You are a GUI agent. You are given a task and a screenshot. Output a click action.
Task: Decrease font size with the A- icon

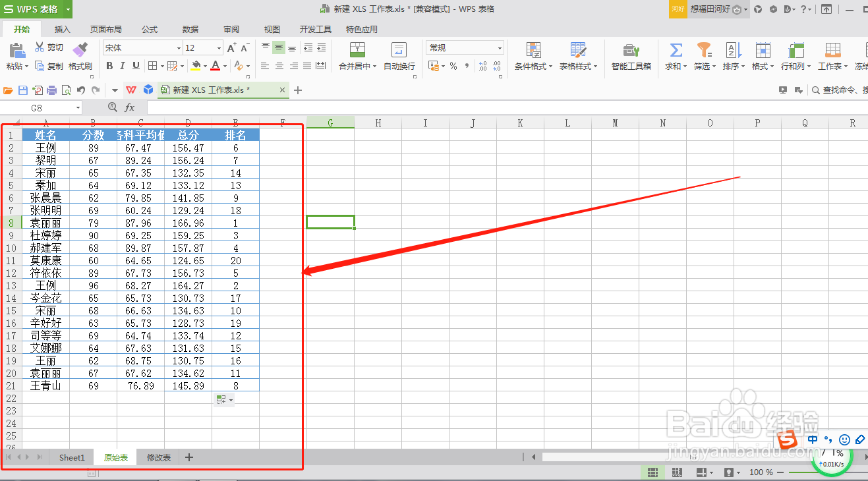pyautogui.click(x=245, y=47)
